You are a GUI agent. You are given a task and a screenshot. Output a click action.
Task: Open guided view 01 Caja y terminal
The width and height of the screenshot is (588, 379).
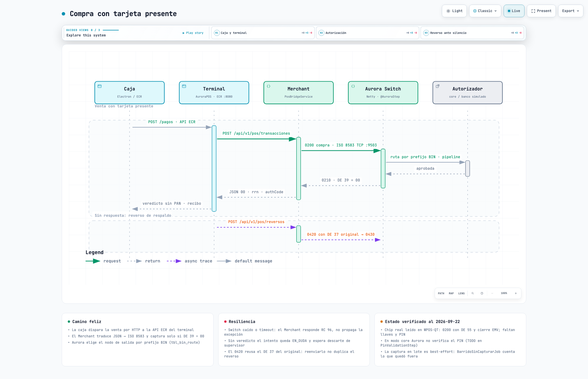pos(263,33)
